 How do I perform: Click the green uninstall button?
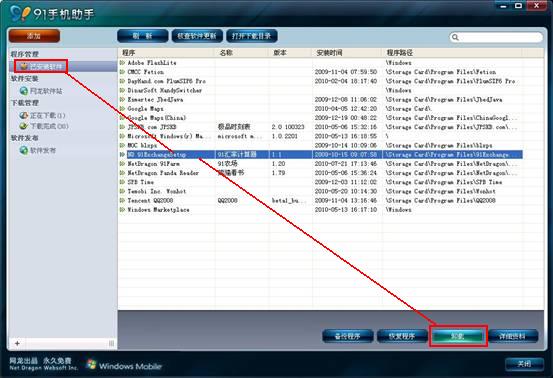(x=458, y=336)
